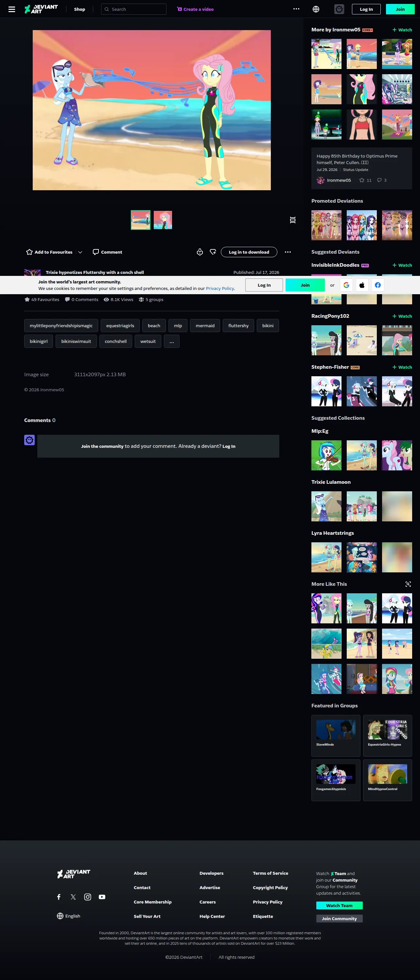420x980 pixels.
Task: Expand hidden tags with the ellipsis tag
Action: pos(172,341)
